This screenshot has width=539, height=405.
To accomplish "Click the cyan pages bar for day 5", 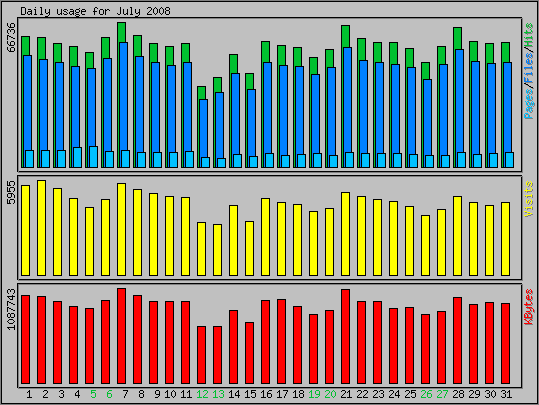I will (93, 157).
